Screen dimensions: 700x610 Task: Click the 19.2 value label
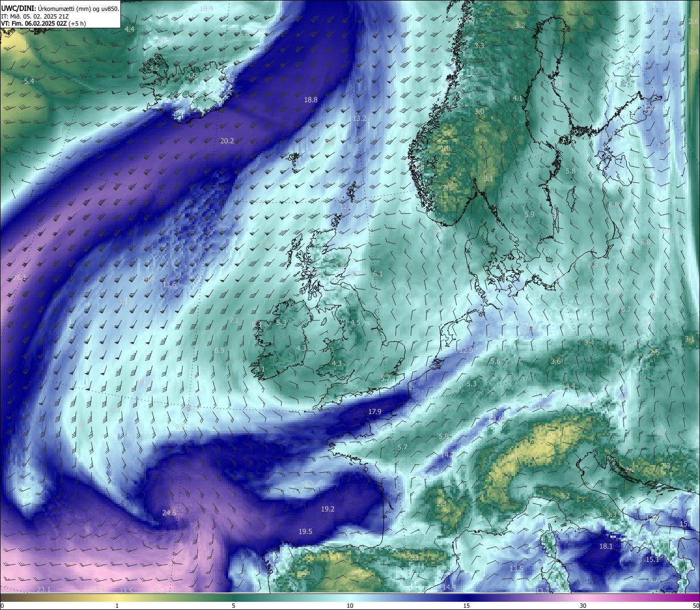point(328,509)
